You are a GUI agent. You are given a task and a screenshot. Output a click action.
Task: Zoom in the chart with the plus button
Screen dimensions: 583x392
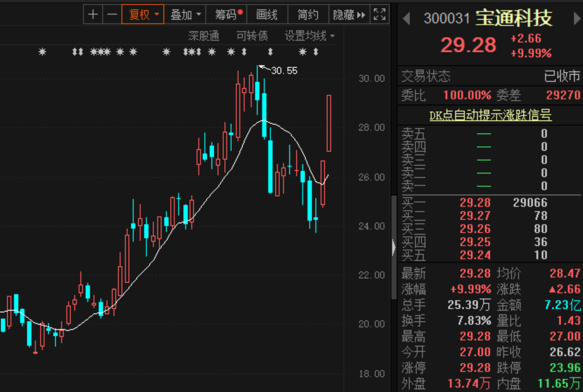(x=93, y=15)
